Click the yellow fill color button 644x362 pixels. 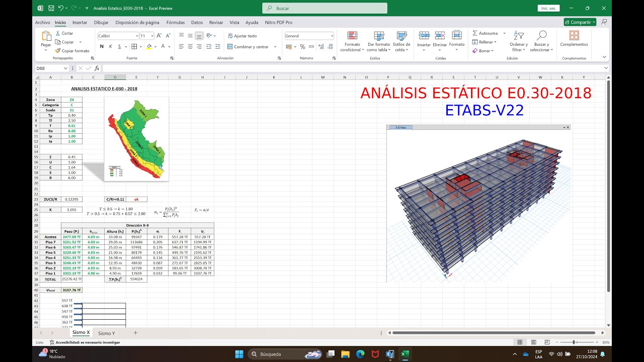click(x=149, y=46)
